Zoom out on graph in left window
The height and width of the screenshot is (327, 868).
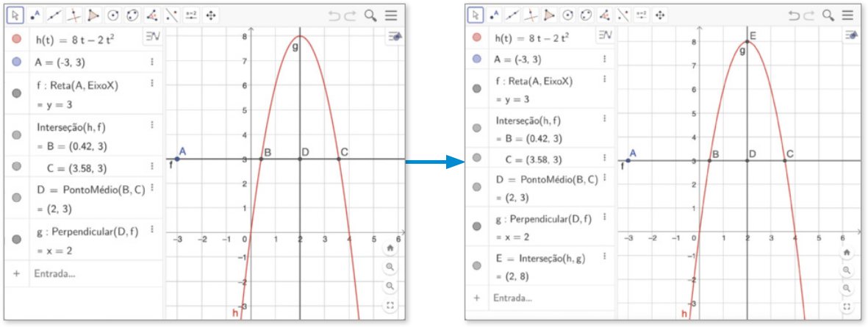pyautogui.click(x=390, y=286)
